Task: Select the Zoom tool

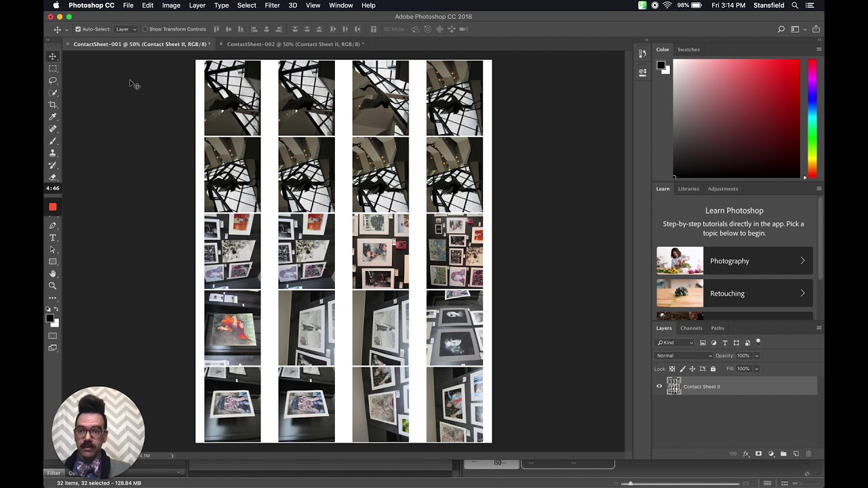Action: [x=52, y=286]
